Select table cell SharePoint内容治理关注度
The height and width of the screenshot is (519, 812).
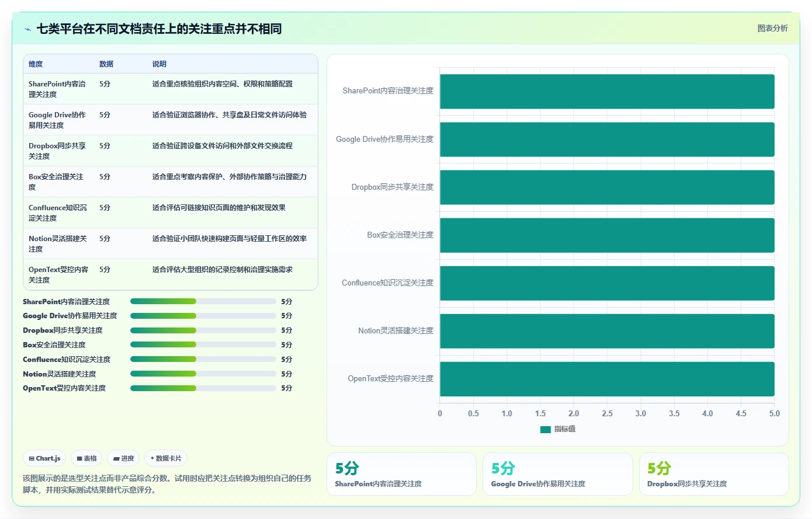click(58, 89)
